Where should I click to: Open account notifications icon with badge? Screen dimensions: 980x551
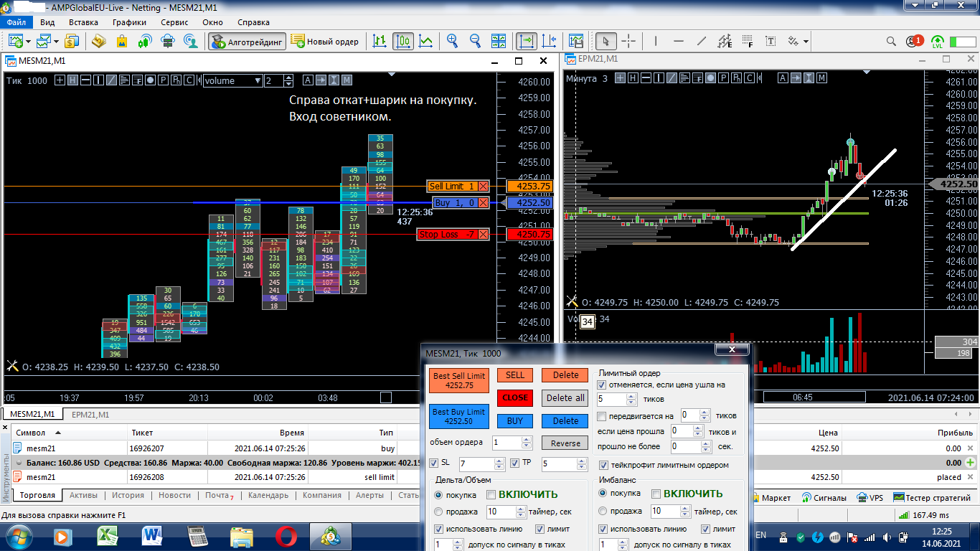(x=914, y=42)
